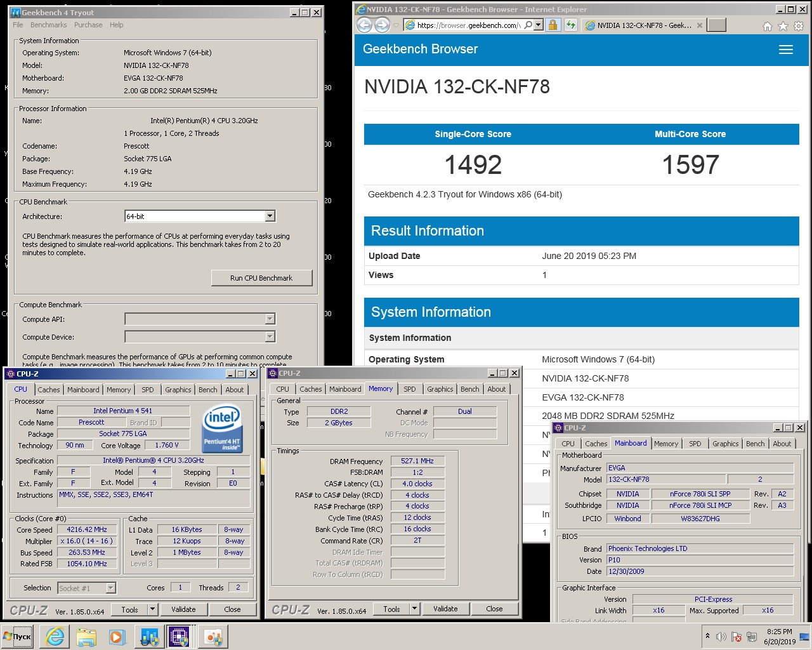Select Bench tab in CPU-Z mainboard window
Viewport: 812px width, 650px height.
pos(755,444)
